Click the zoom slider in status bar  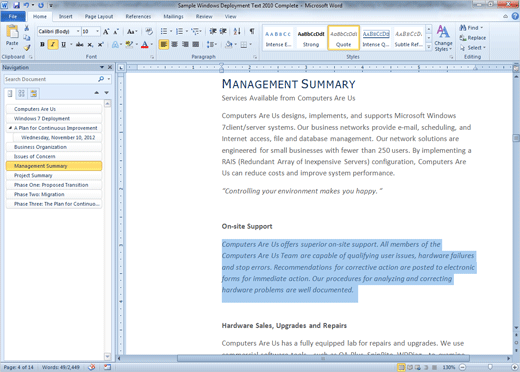click(x=490, y=367)
